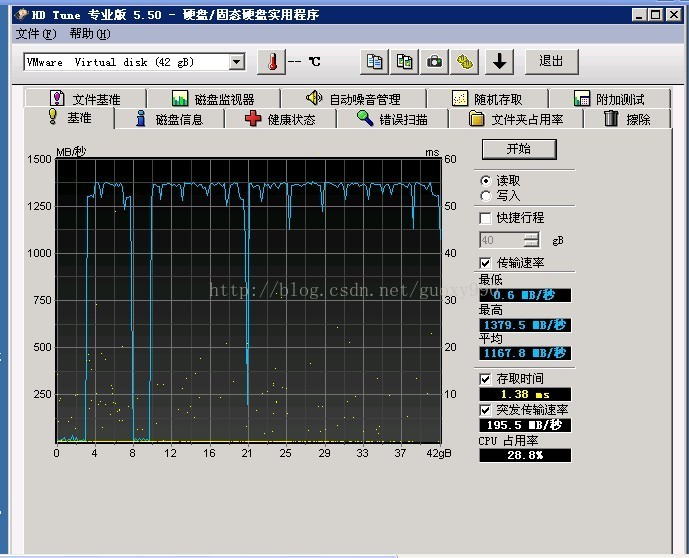
Task: Click the 健康状态 red cross icon
Action: (x=253, y=119)
